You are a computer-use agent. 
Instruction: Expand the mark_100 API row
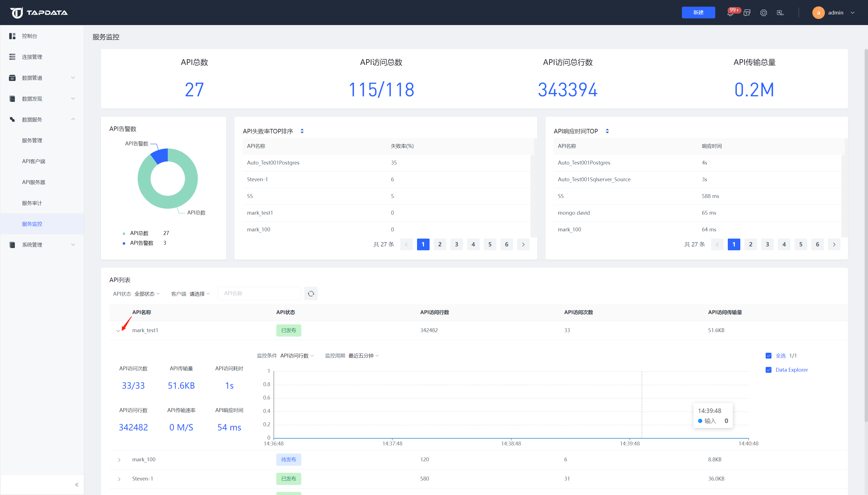(119, 460)
